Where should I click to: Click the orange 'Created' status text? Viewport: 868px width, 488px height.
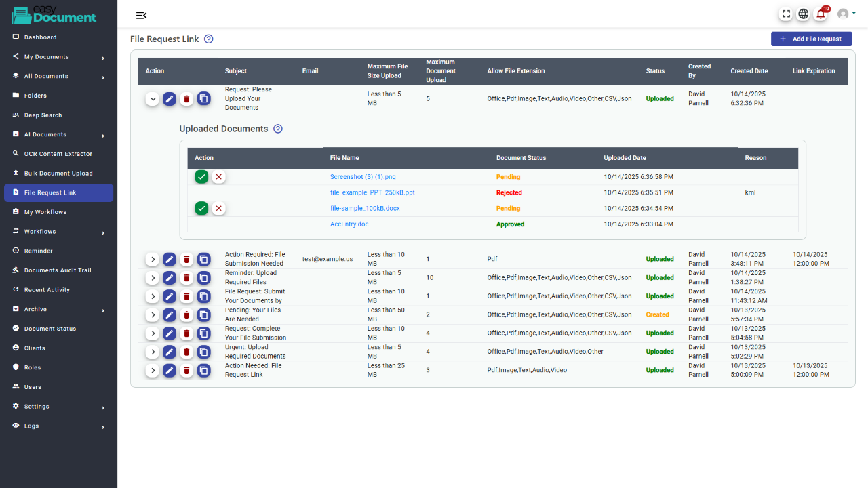(x=657, y=314)
